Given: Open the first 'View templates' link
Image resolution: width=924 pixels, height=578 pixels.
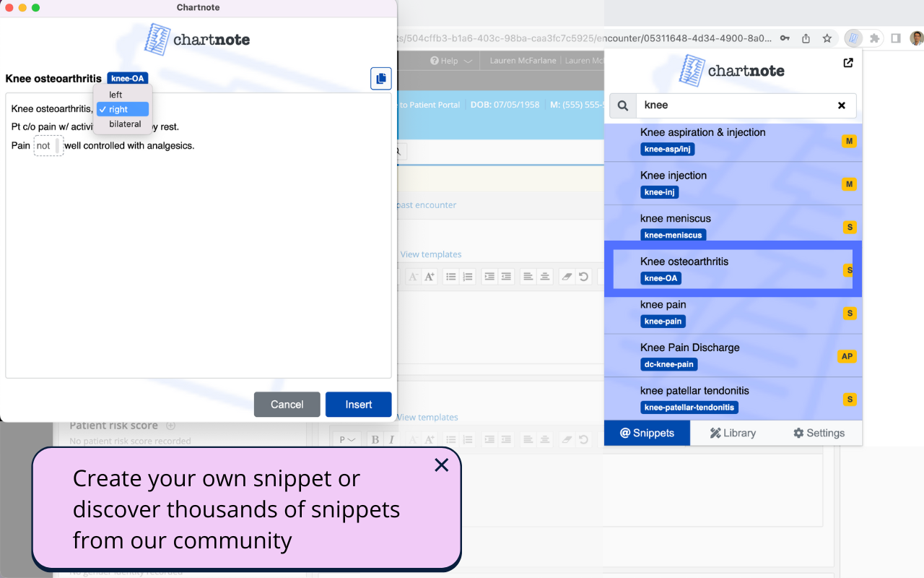Looking at the screenshot, I should pos(430,254).
